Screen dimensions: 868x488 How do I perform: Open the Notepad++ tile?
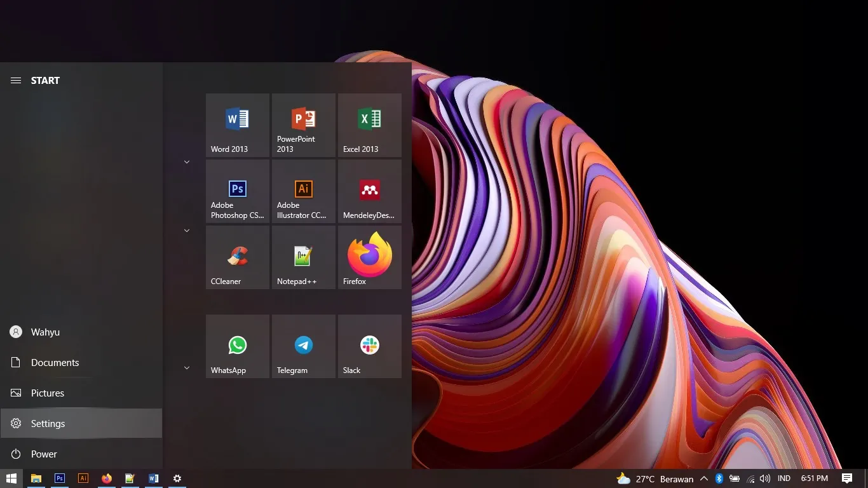point(303,257)
